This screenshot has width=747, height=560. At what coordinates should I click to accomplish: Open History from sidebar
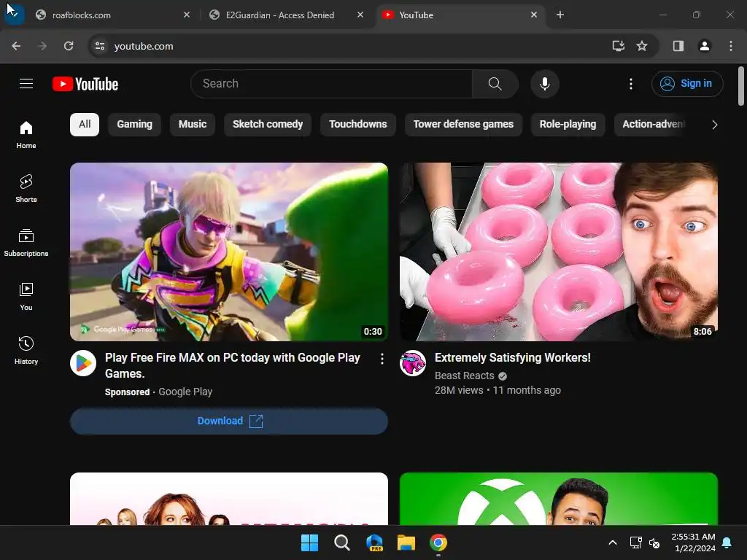pyautogui.click(x=26, y=350)
